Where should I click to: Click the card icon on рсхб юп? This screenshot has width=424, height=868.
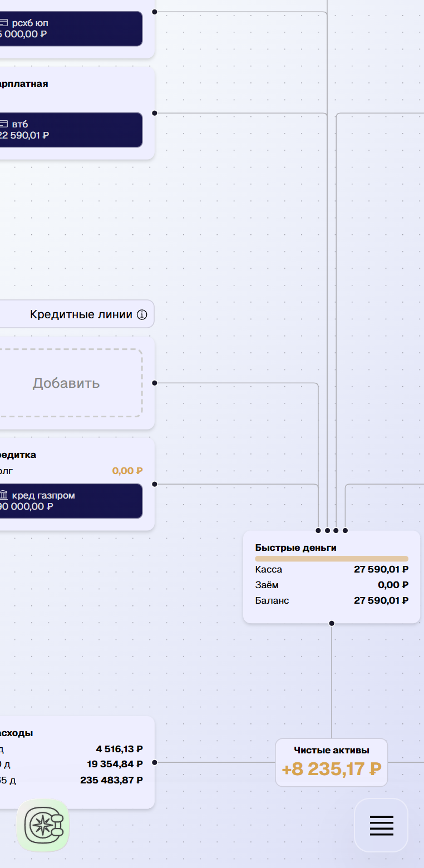[x=4, y=23]
